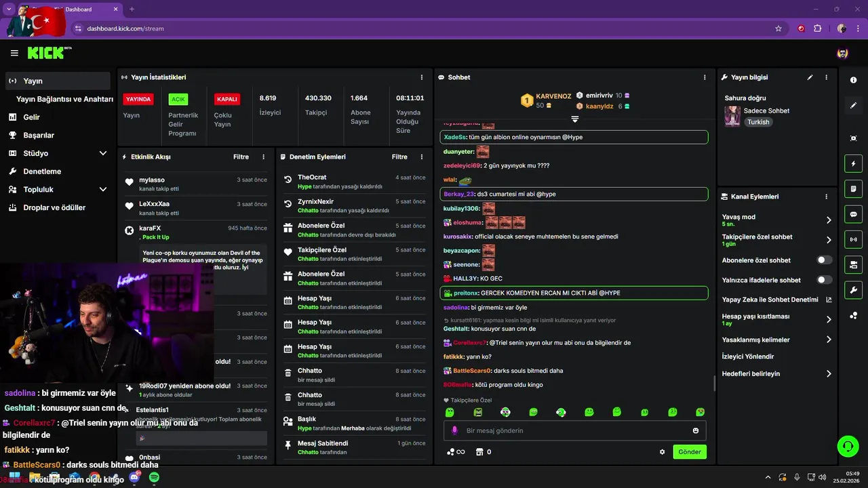Toggle the broadcast signal panel icon
This screenshot has width=868, height=488.
(x=853, y=239)
